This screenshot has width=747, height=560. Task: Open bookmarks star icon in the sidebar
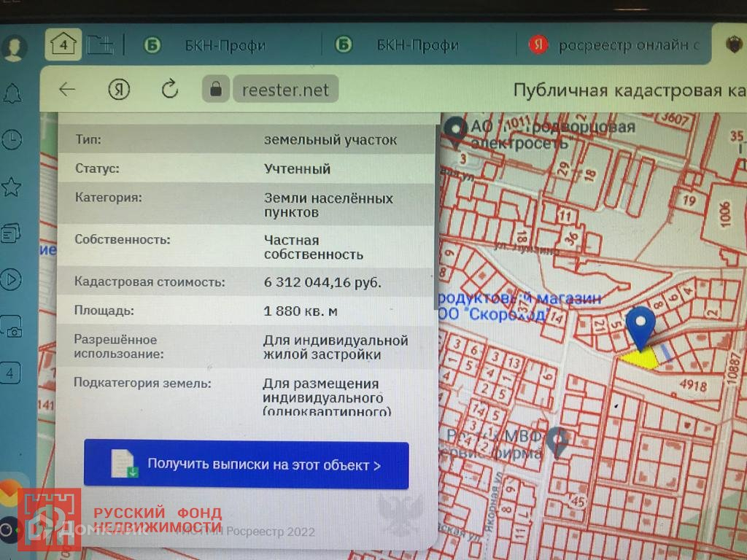12,187
